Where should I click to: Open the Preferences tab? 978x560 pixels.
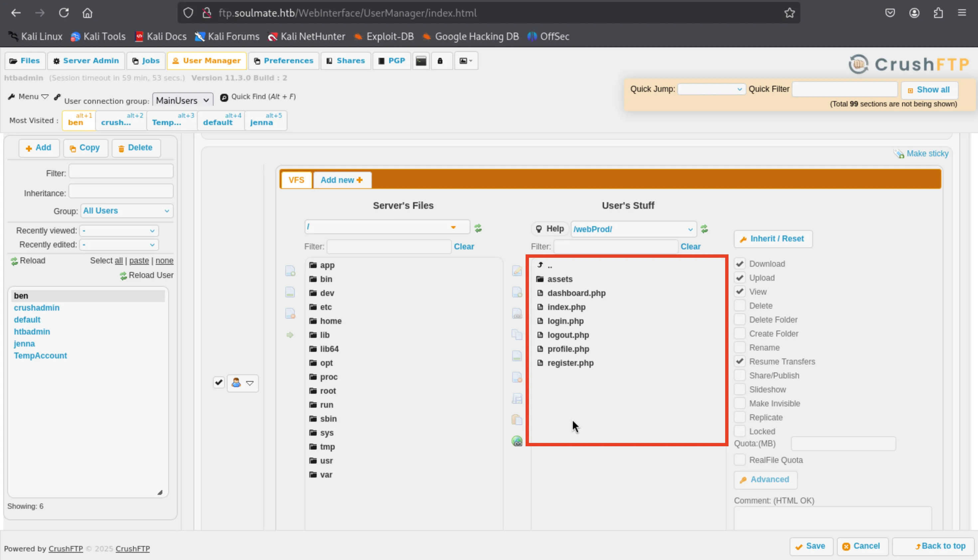(x=284, y=61)
